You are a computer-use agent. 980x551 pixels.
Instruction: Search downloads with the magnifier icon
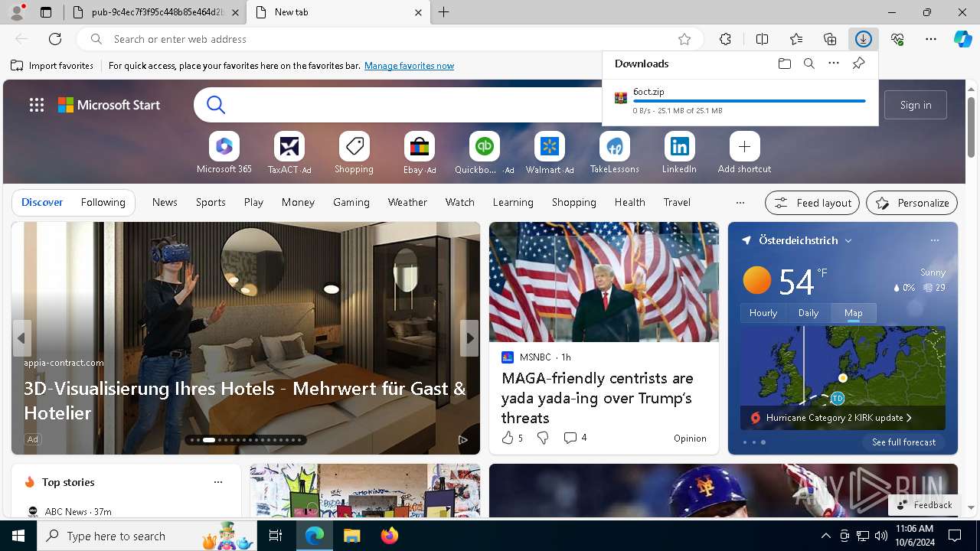click(x=809, y=64)
